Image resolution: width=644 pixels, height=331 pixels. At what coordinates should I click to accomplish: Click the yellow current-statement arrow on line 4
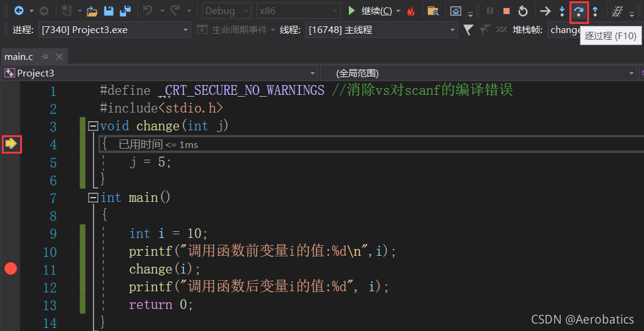point(10,144)
